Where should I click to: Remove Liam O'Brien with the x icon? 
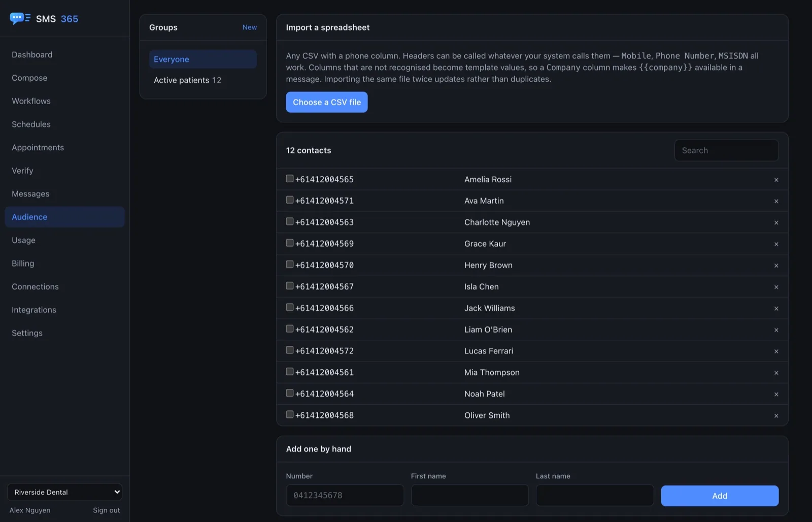click(776, 330)
